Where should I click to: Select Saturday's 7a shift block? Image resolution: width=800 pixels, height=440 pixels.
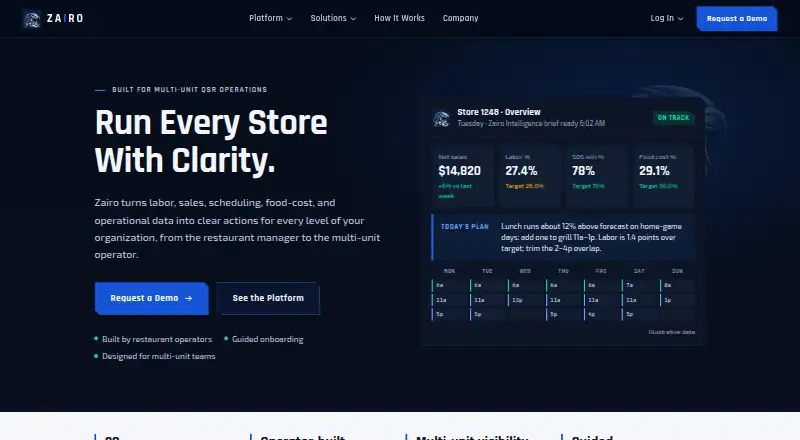click(640, 285)
